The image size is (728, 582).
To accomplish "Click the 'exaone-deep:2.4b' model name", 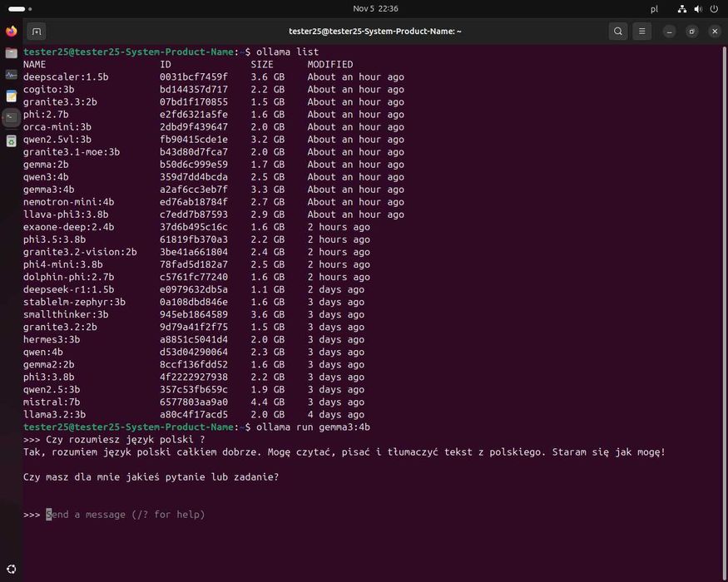I will tap(69, 228).
